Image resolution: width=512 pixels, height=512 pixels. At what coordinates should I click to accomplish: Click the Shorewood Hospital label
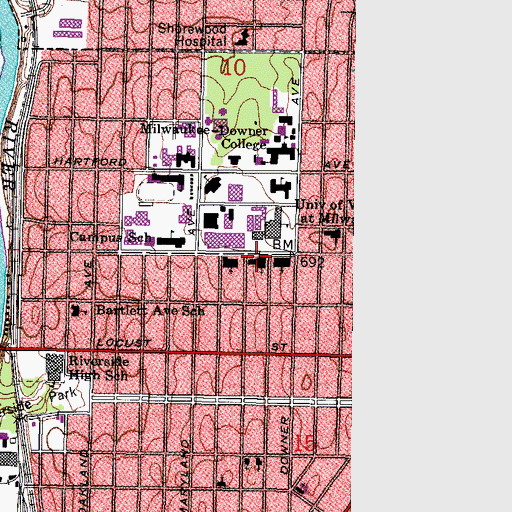click(193, 35)
